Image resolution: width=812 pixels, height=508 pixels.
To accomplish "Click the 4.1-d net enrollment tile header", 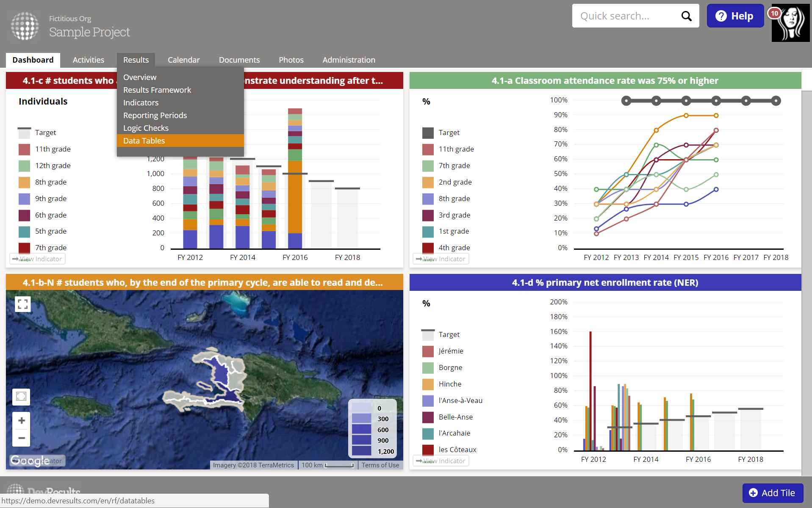I will point(605,282).
